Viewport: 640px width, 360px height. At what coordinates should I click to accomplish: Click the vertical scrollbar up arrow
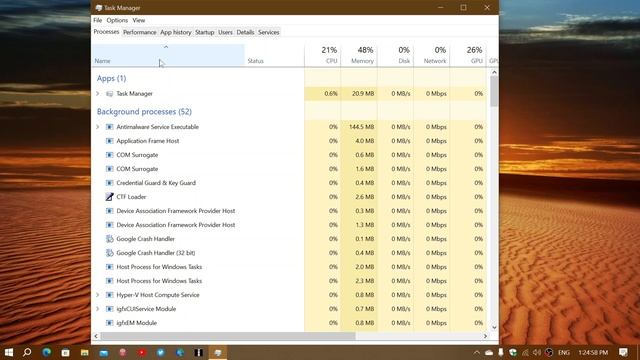(x=494, y=72)
